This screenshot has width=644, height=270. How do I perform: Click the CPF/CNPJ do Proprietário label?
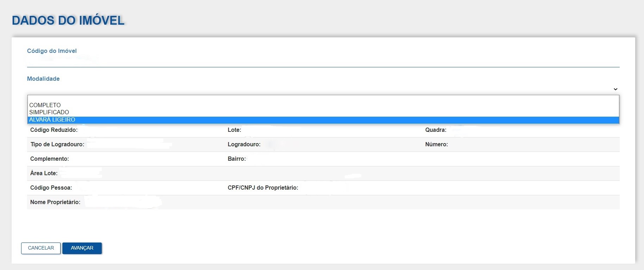[x=263, y=188]
